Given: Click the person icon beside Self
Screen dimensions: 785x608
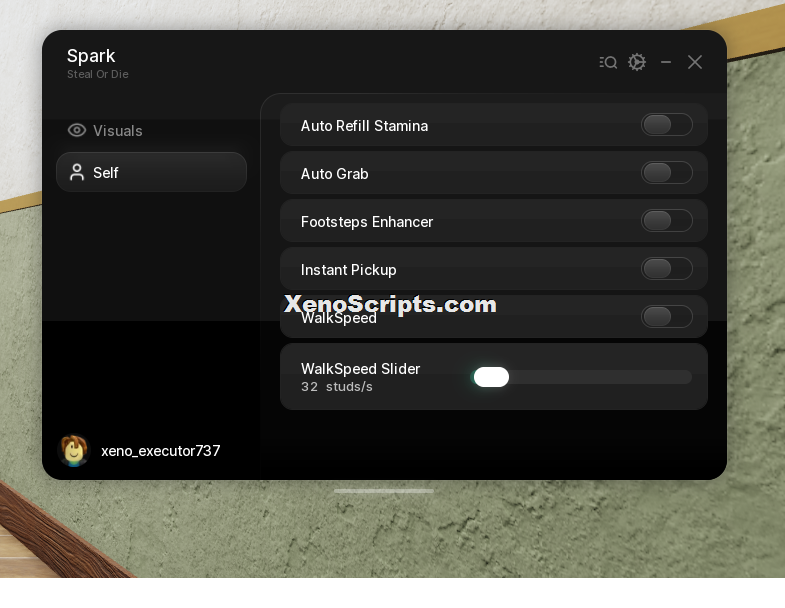Looking at the screenshot, I should [x=77, y=172].
